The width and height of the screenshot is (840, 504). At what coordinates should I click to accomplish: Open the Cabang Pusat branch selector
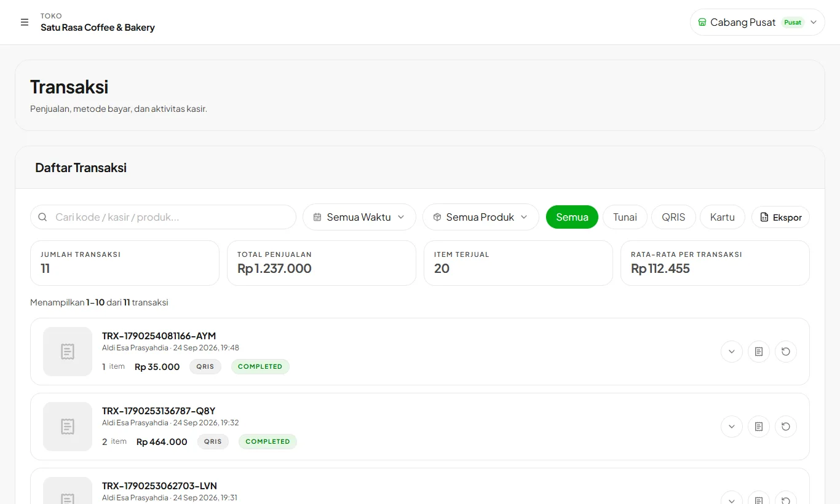tap(758, 22)
